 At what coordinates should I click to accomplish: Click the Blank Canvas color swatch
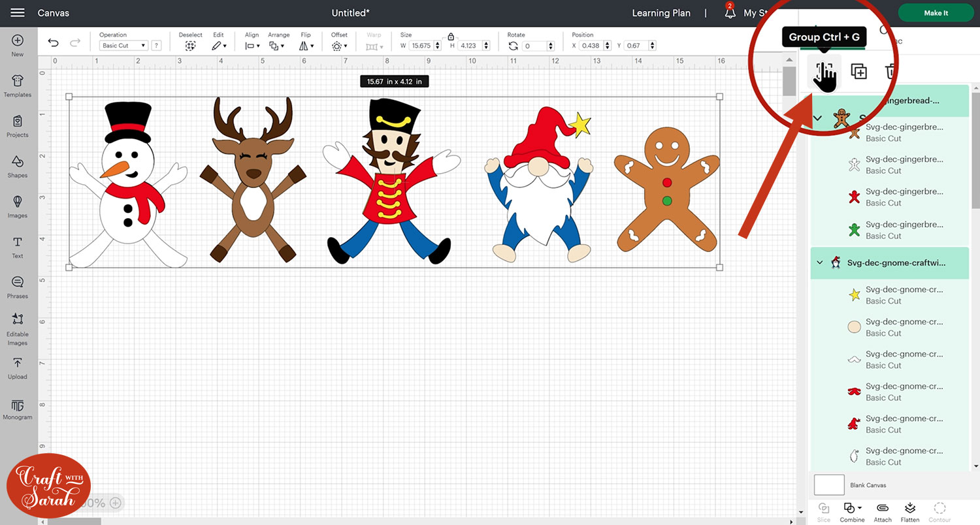point(829,485)
